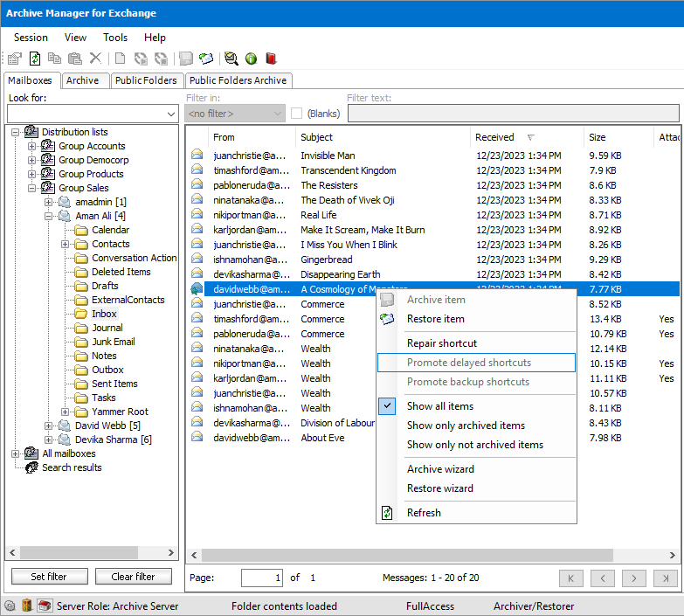Go to the next page button
Screen dimensions: 684x616
[634, 578]
